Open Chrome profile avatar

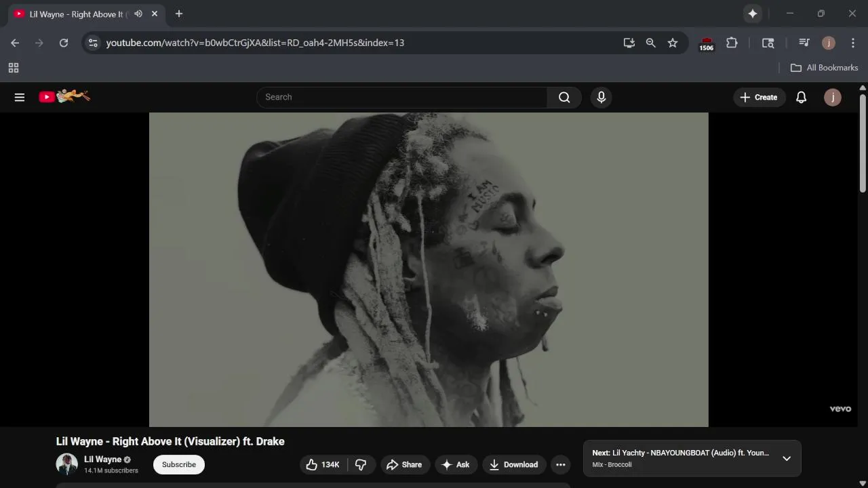[829, 43]
